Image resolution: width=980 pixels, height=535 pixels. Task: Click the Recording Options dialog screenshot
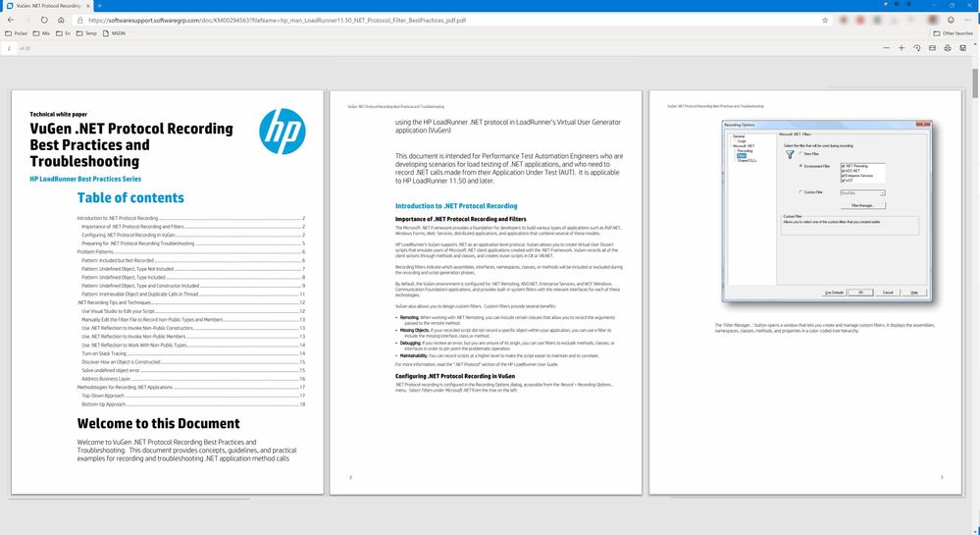pyautogui.click(x=827, y=211)
